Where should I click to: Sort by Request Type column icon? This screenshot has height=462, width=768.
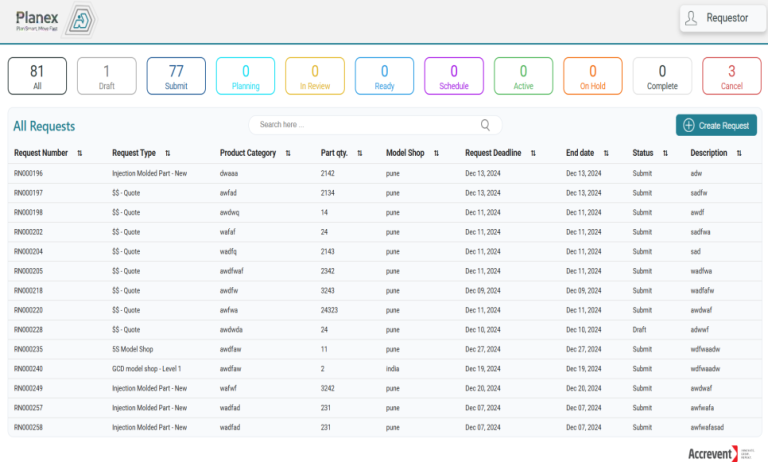167,153
